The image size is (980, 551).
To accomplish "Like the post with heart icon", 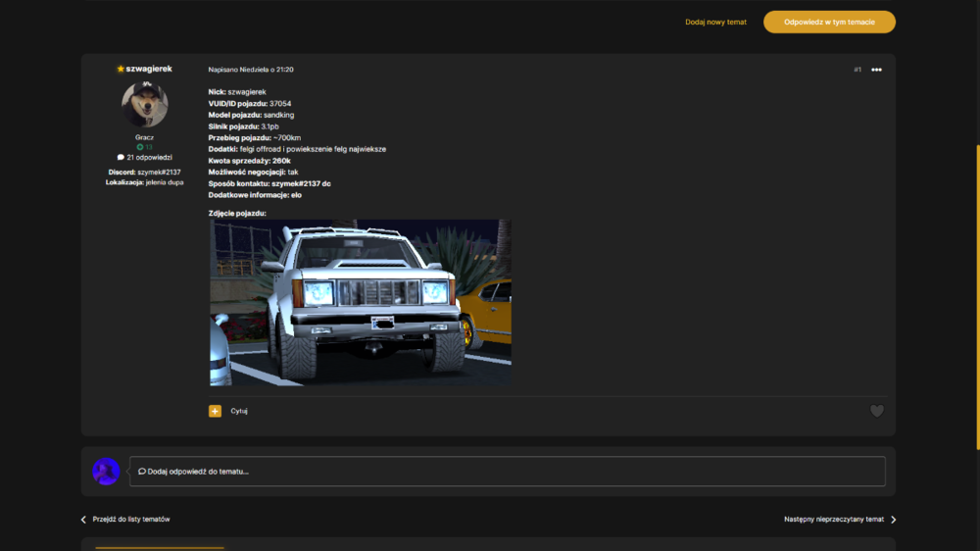I will [x=877, y=411].
